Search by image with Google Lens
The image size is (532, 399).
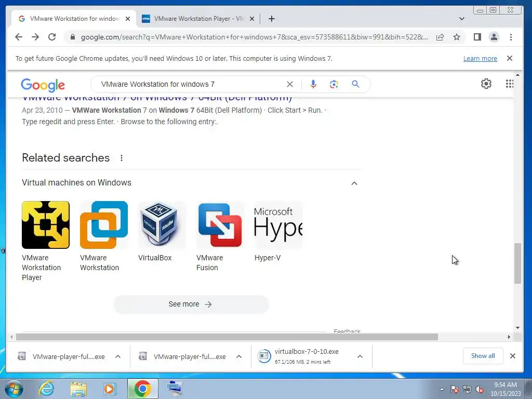coord(334,84)
